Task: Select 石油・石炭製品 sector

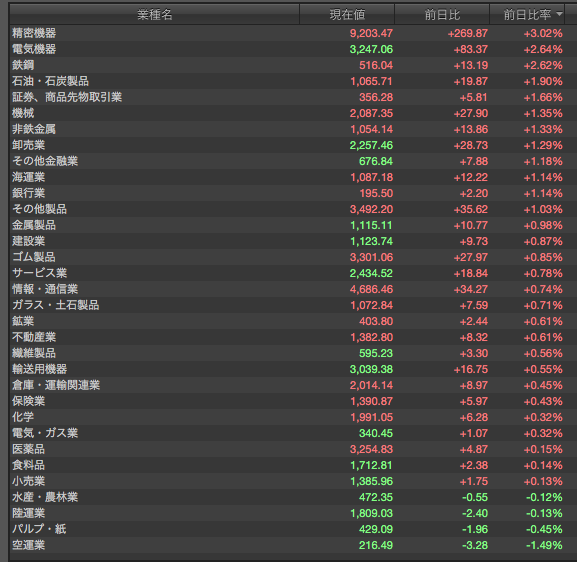Action: tap(293, 81)
